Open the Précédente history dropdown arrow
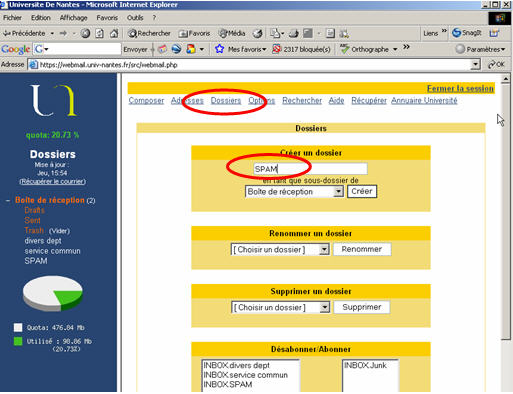The width and height of the screenshot is (513, 394). tap(52, 33)
